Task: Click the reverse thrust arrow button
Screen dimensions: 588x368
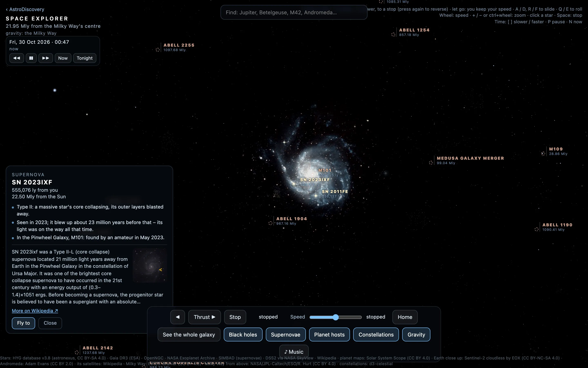Action: tap(178, 317)
